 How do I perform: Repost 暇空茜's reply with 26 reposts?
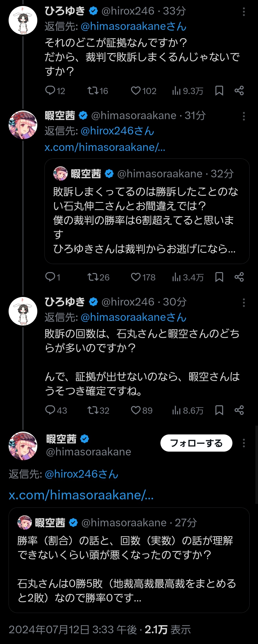93,277
